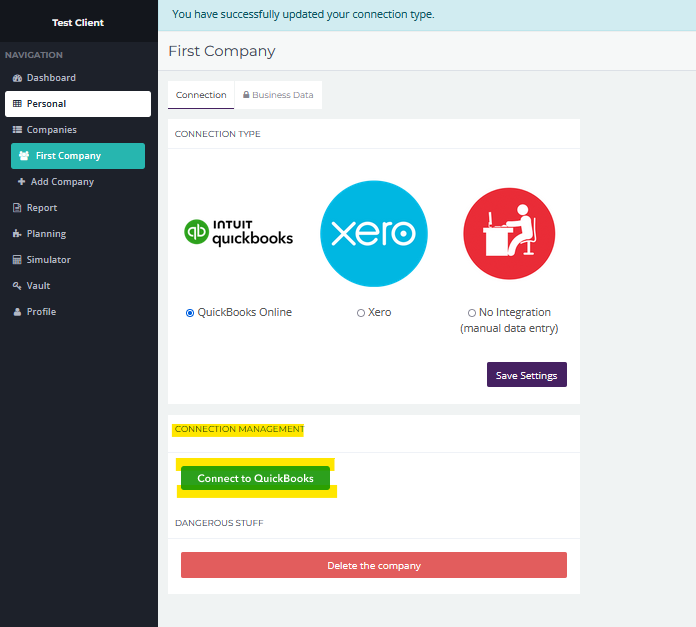Screen dimensions: 696x627
Task: Open the Companies menu item
Action: [x=78, y=130]
